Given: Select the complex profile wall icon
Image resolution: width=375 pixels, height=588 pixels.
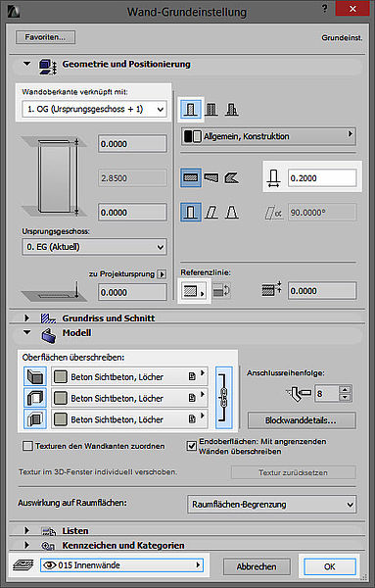Looking at the screenshot, I should pos(231,110).
